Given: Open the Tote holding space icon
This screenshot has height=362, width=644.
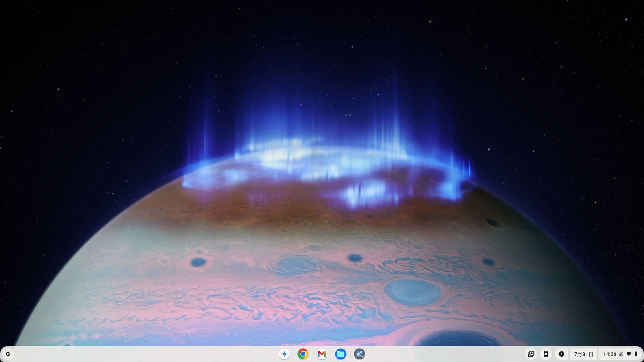Looking at the screenshot, I should [x=531, y=354].
